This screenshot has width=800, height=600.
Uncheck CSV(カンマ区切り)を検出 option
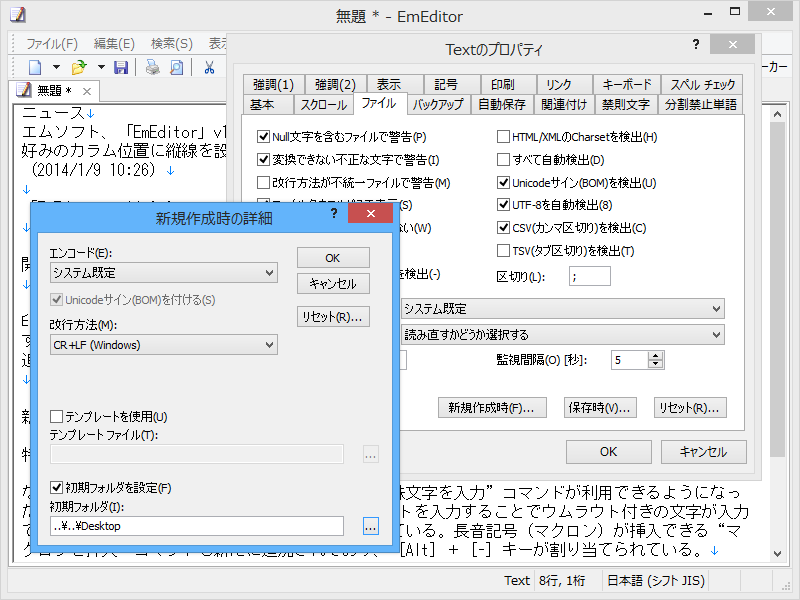504,228
